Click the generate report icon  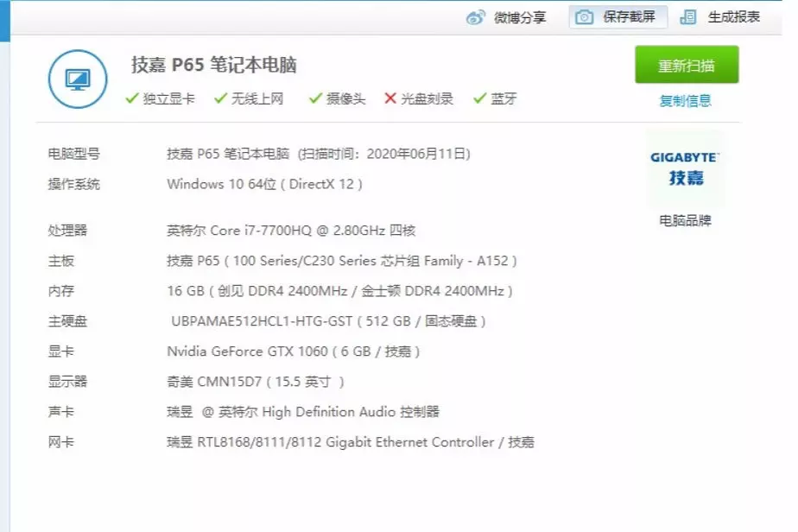687,16
